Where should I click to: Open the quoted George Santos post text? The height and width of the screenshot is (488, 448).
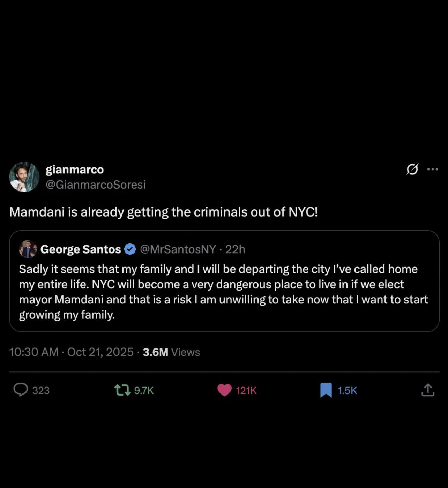[223, 292]
